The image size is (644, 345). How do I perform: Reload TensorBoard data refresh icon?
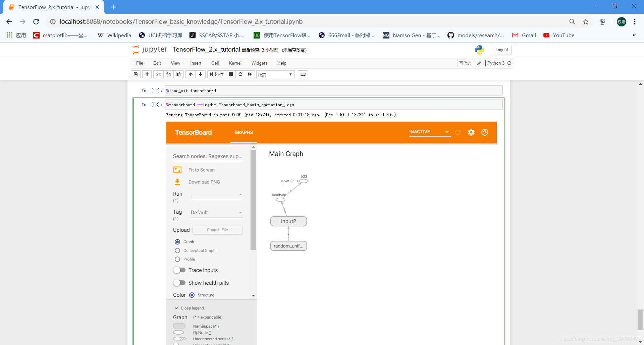pos(458,132)
